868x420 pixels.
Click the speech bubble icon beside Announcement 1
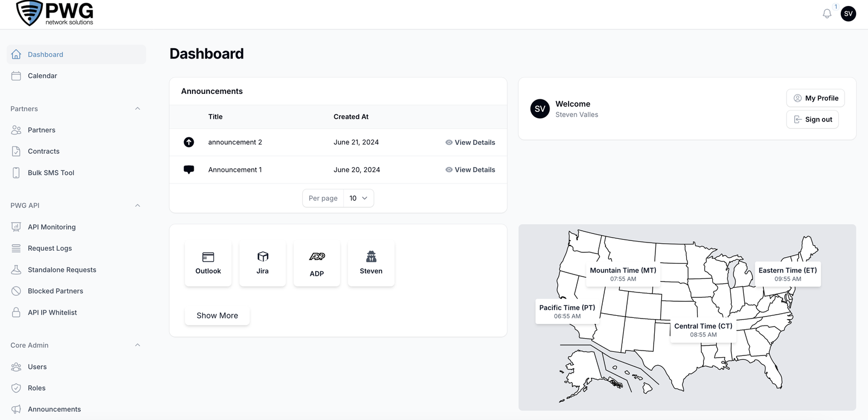(x=189, y=170)
